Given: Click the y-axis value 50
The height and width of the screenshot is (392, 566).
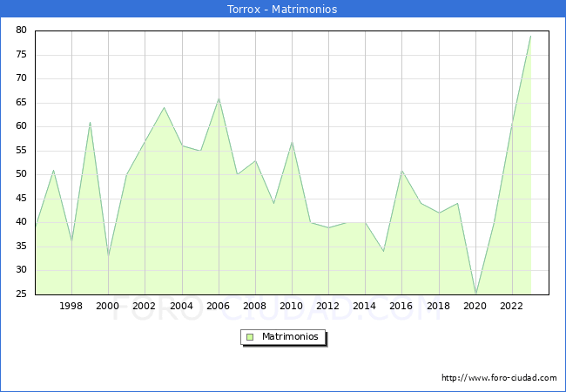Looking at the screenshot, I should [21, 174].
